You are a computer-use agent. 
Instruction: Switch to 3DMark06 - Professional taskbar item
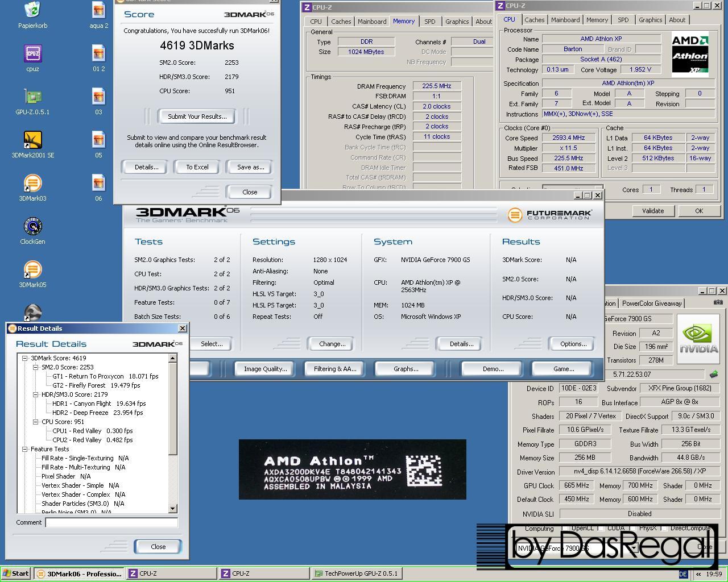[78, 573]
